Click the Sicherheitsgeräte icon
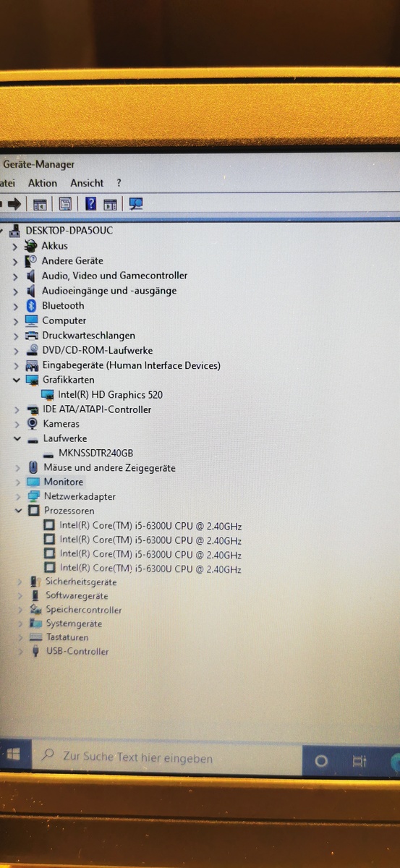The height and width of the screenshot is (868, 400). 35,582
